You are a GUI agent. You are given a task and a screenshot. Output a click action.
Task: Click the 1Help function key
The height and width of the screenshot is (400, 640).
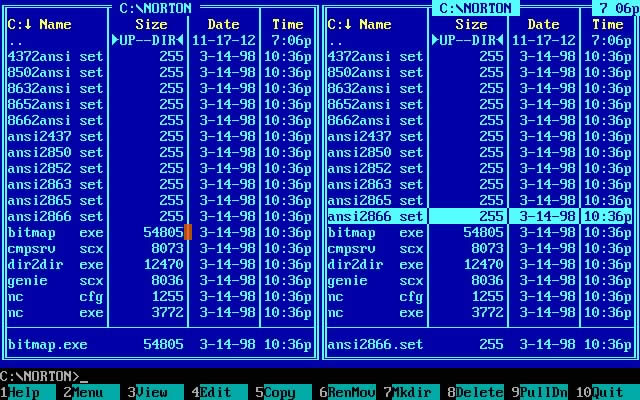(28, 392)
